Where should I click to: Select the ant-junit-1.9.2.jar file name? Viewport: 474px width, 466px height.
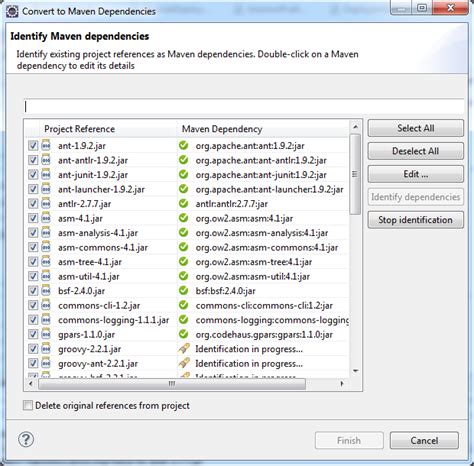tap(93, 175)
